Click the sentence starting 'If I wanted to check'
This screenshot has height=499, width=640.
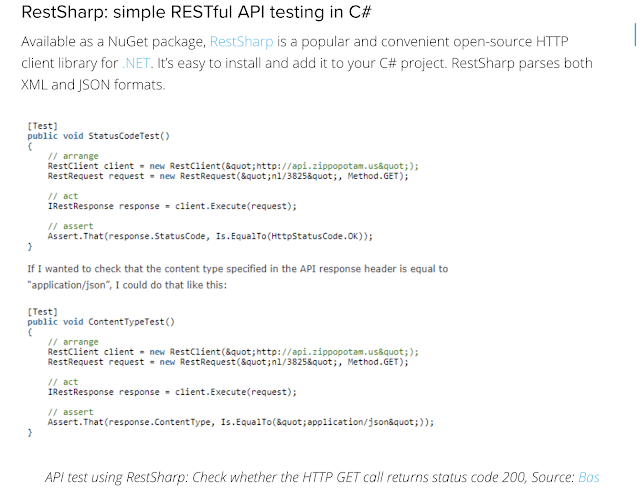tap(238, 277)
